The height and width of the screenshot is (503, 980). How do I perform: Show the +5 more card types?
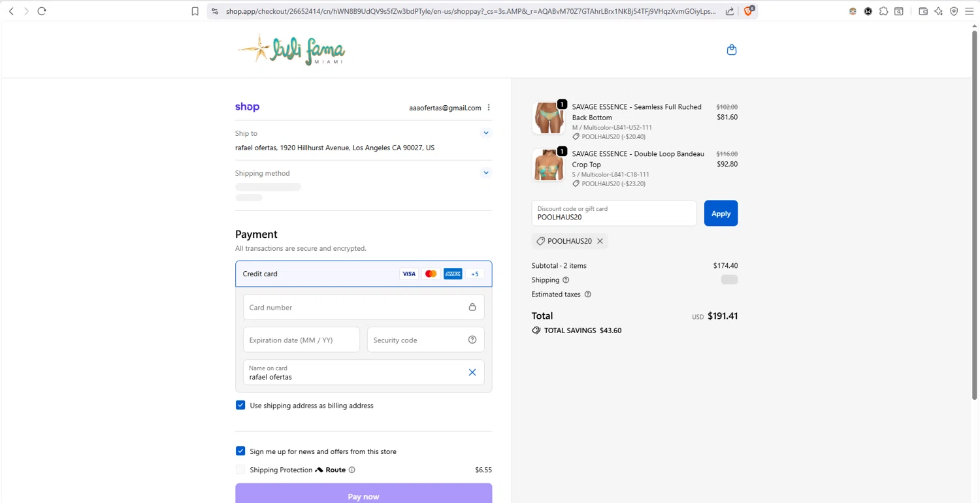(475, 274)
